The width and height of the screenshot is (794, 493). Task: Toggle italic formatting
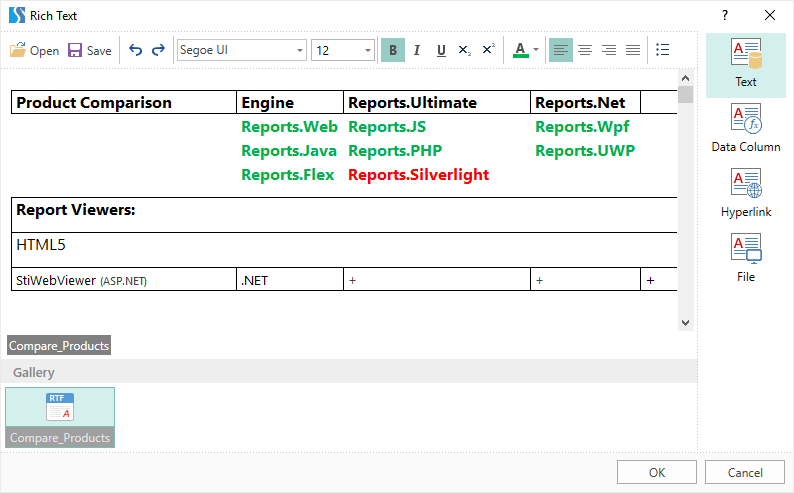[417, 50]
